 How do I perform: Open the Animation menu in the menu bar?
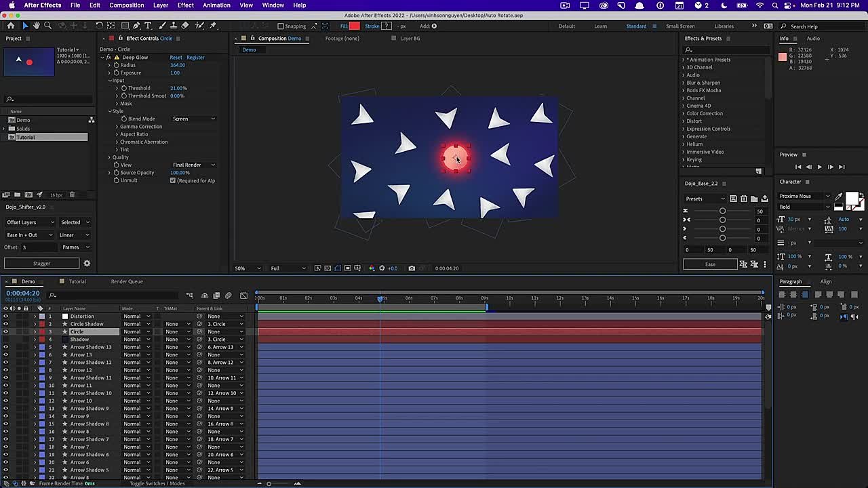coord(216,5)
